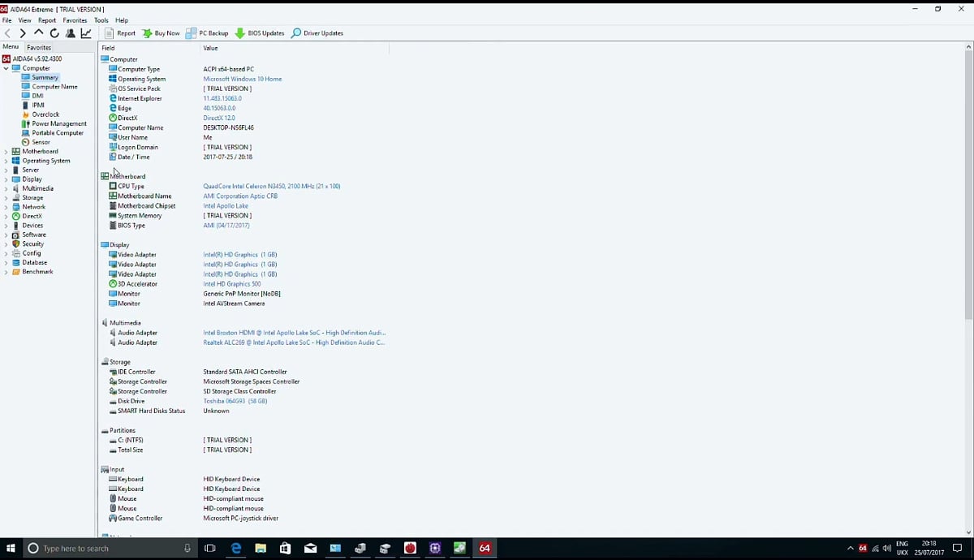Focus the Type here to search box
974x560 pixels.
(x=110, y=549)
